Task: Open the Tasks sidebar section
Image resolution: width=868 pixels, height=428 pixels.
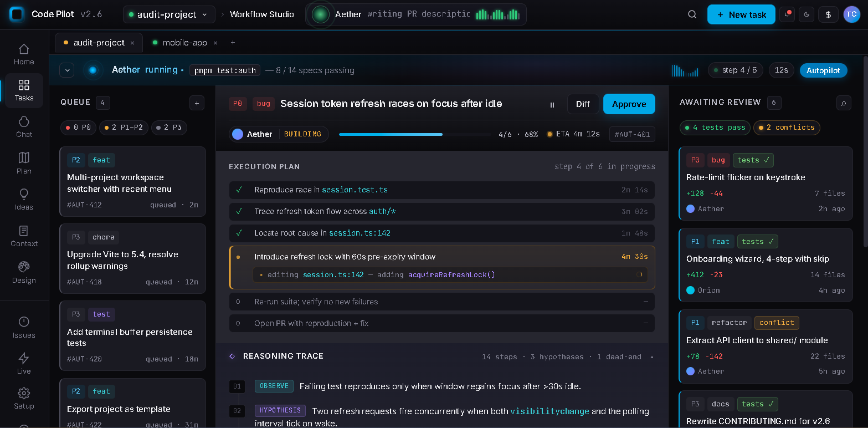Action: pyautogui.click(x=24, y=90)
